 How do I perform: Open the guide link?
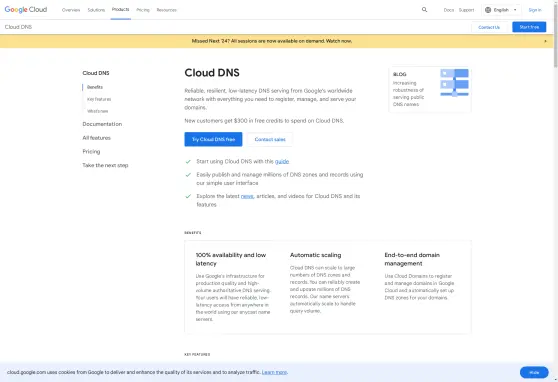tap(282, 162)
